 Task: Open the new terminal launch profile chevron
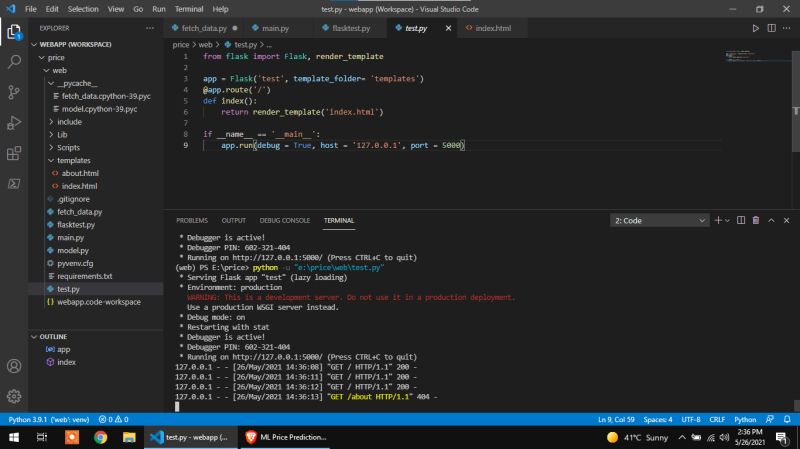tap(727, 220)
